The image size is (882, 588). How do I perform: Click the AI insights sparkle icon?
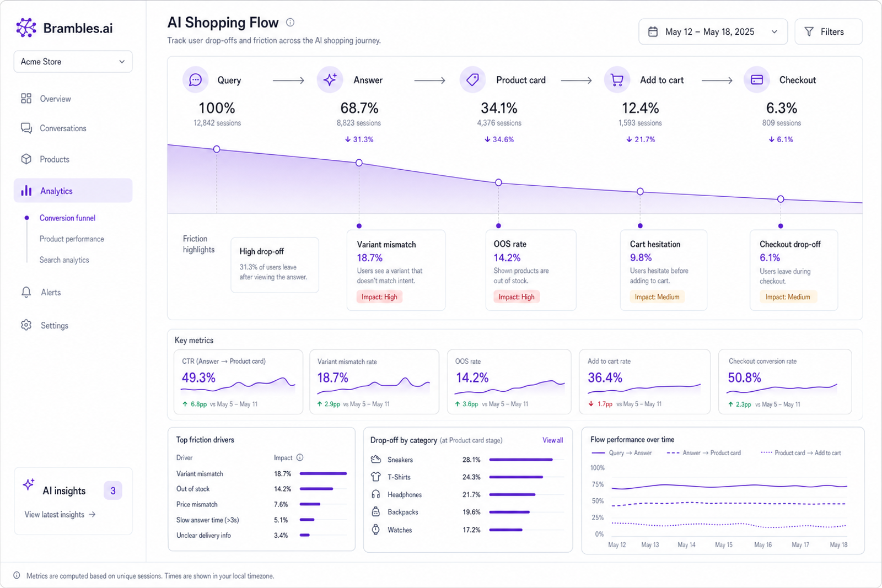pos(29,484)
